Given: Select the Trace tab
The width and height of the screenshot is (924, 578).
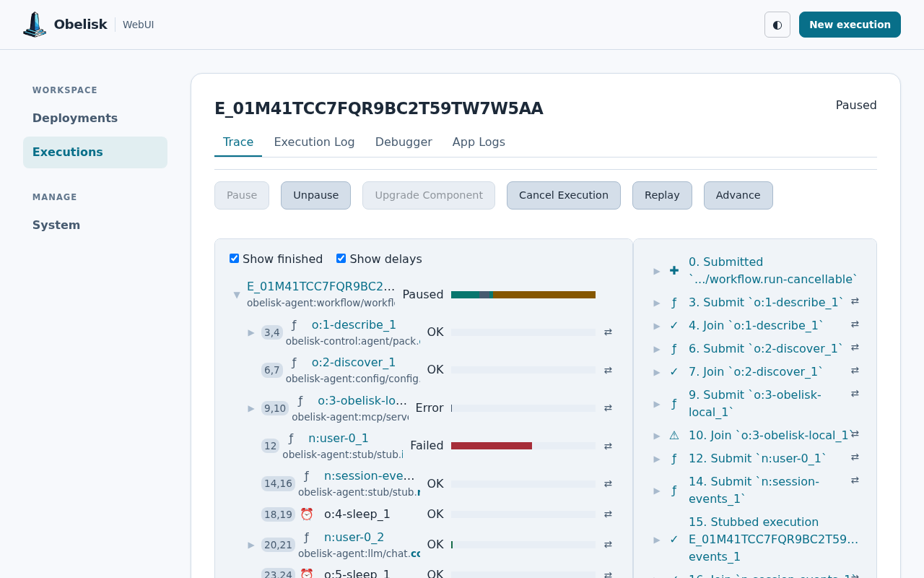Looking at the screenshot, I should coord(238,142).
